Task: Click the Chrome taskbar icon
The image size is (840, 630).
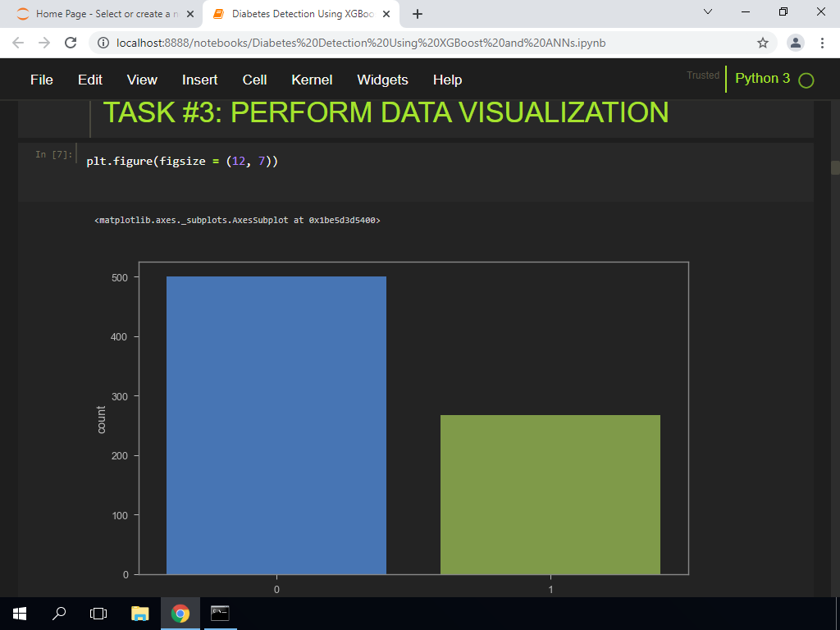Action: click(180, 614)
